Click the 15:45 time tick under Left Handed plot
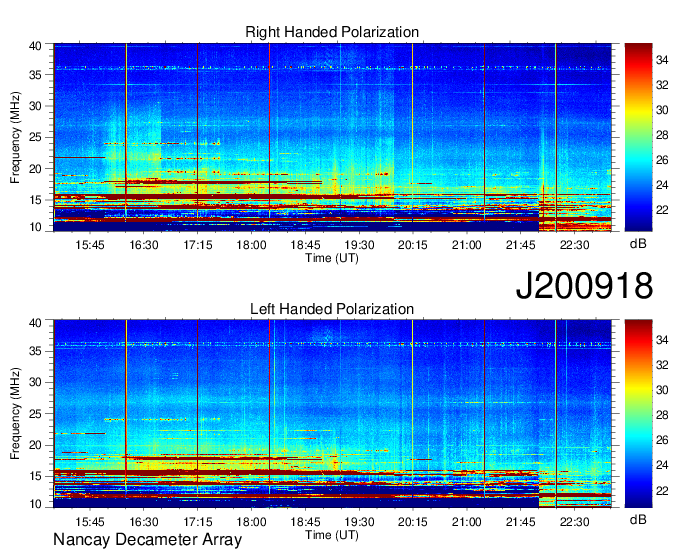The image size is (680, 552). (90, 522)
